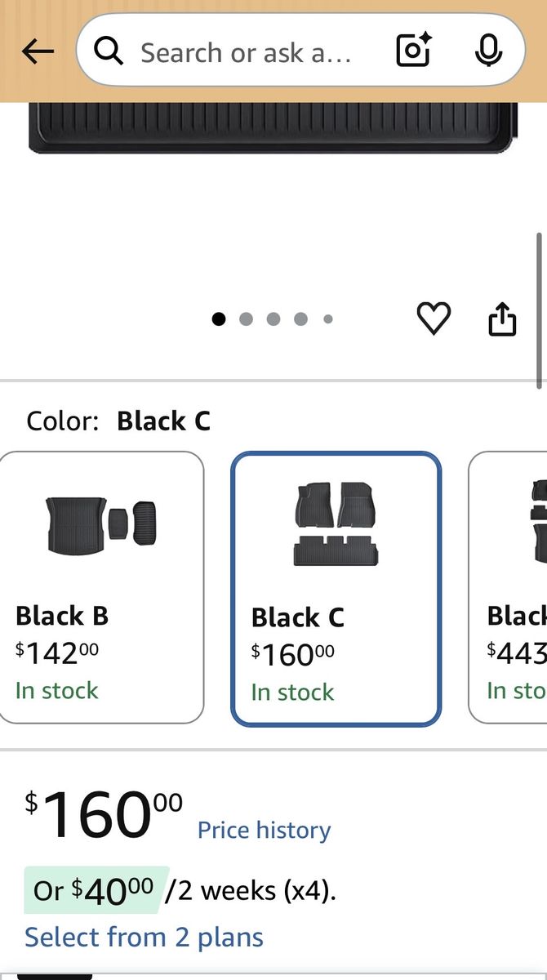Choose the Black B color option
This screenshot has width=547, height=980.
click(x=100, y=587)
